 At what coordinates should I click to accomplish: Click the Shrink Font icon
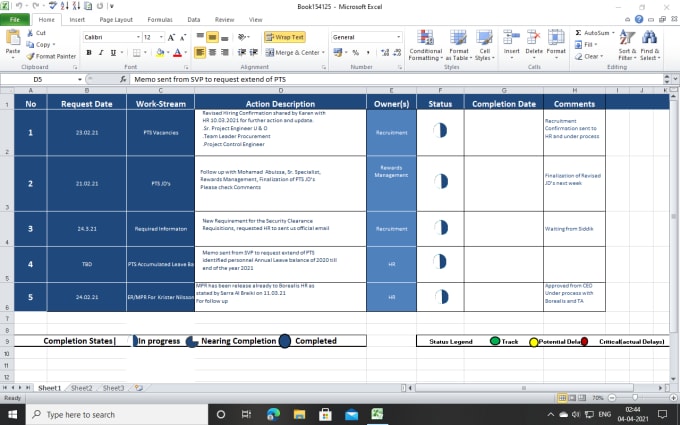(x=183, y=37)
